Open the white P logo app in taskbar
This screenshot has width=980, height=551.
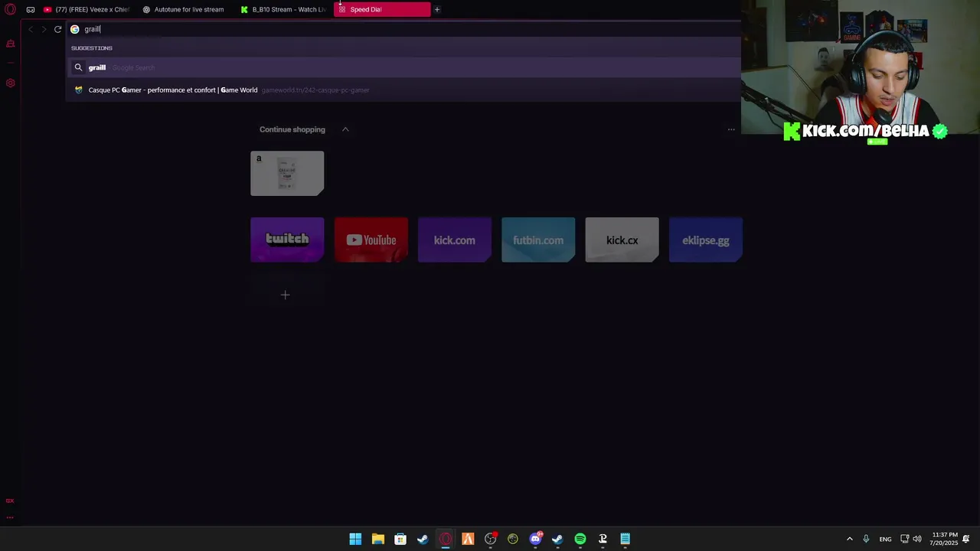point(603,539)
